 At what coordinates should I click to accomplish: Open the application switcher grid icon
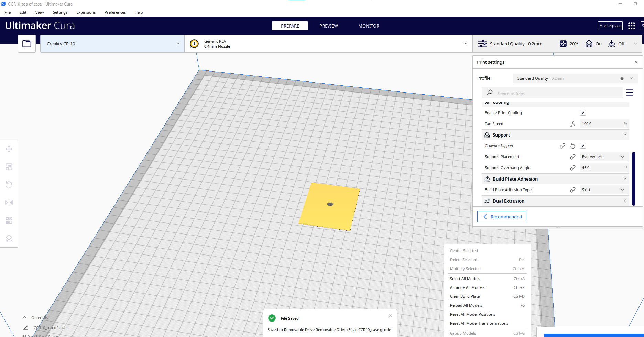(x=632, y=26)
